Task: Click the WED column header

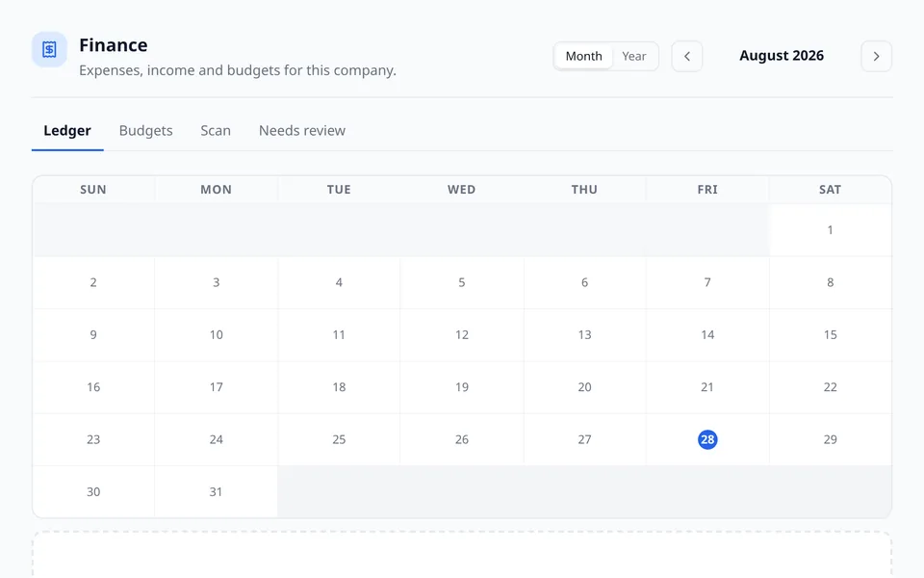Action: pyautogui.click(x=462, y=190)
